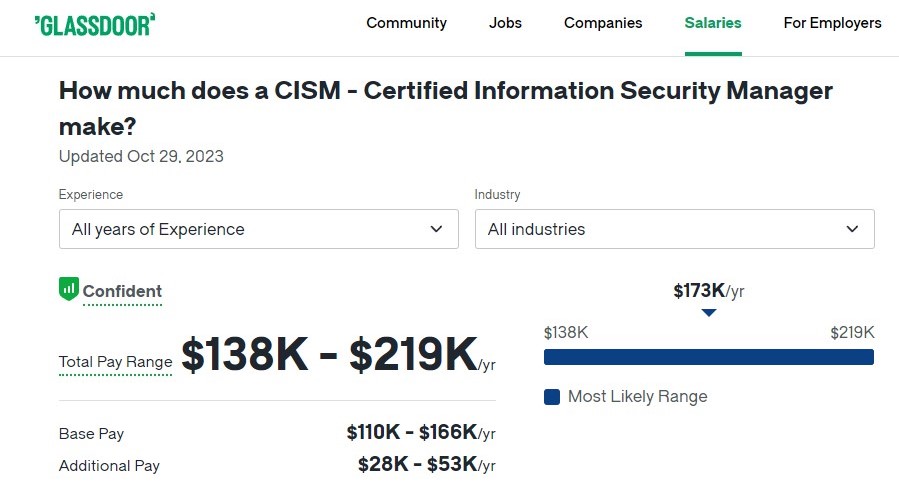Open the All years of Experience dropdown
The image size is (899, 487).
coord(259,229)
